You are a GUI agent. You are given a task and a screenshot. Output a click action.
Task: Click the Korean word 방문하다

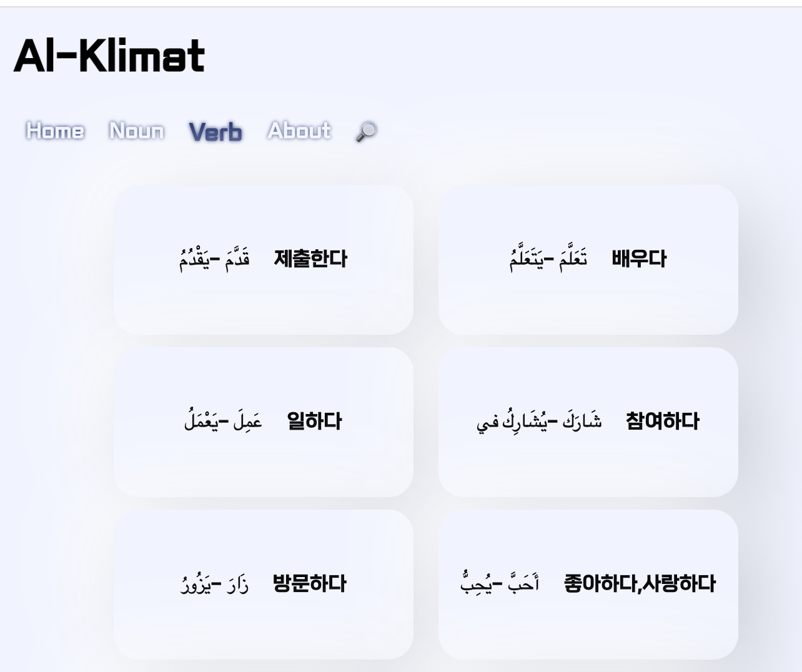pyautogui.click(x=309, y=583)
